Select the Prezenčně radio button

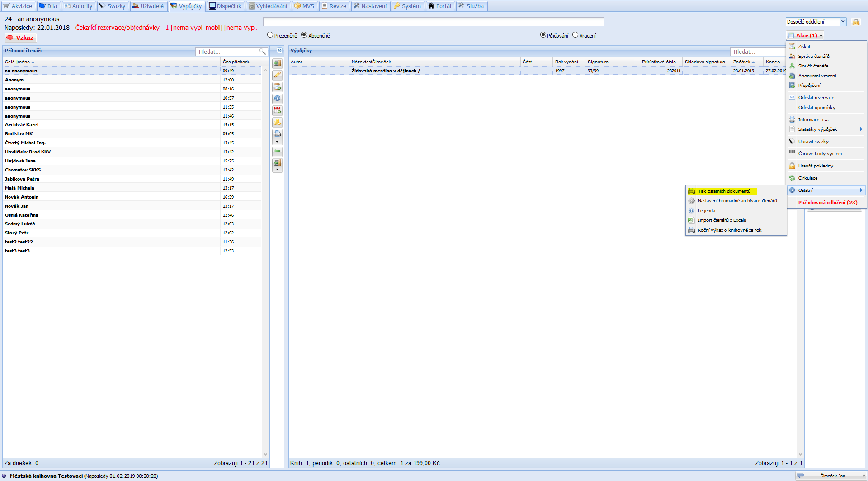270,35
